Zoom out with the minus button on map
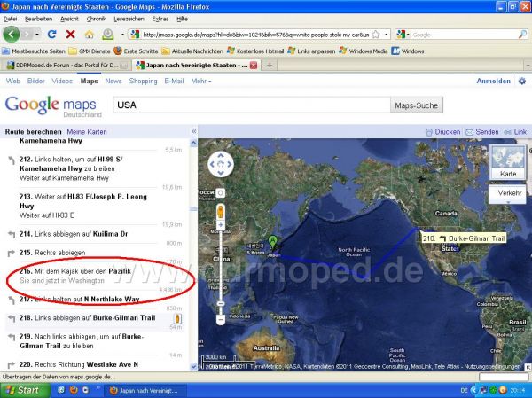The height and width of the screenshot is (398, 532). point(221,319)
